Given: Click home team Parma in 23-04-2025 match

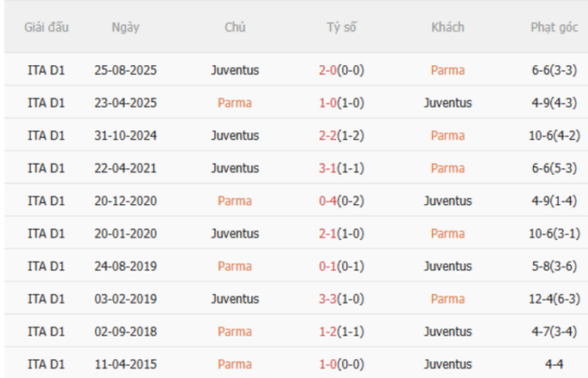Looking at the screenshot, I should pos(234,103).
